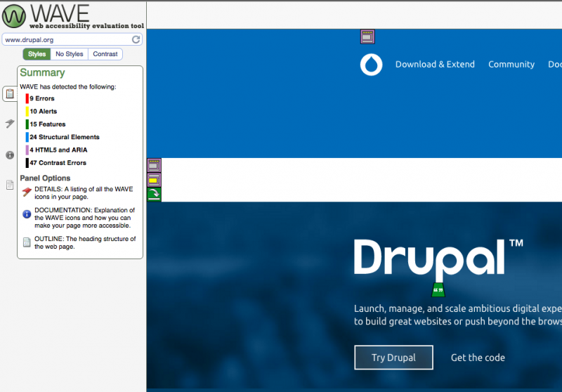Image resolution: width=562 pixels, height=392 pixels.
Task: Switch to the No Styles tab
Action: pos(69,54)
